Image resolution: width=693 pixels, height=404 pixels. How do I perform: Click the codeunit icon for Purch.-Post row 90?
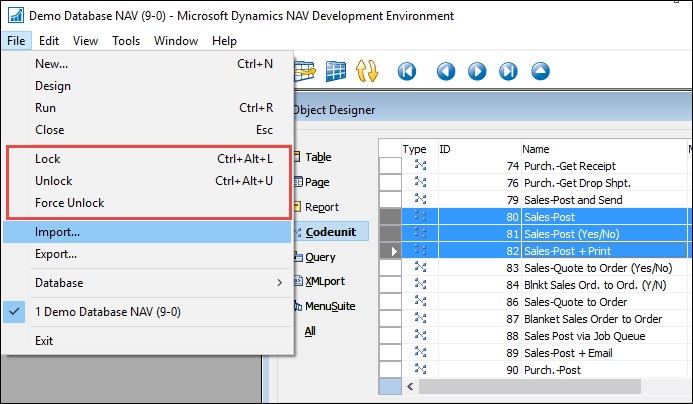point(420,369)
